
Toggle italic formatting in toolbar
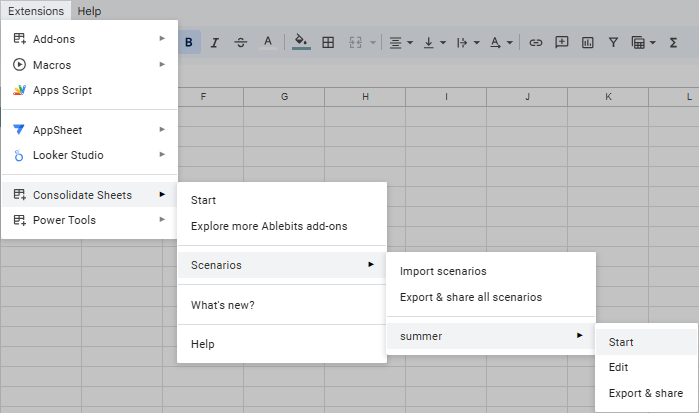point(214,42)
